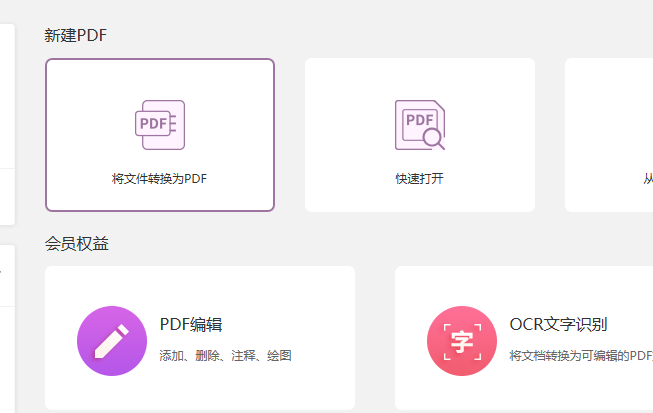Click the OCR文字识别 title text
The height and width of the screenshot is (413, 653).
[x=558, y=324]
